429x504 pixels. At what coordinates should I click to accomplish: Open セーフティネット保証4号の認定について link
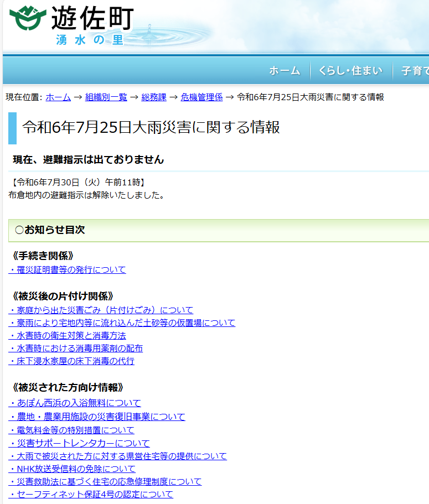click(x=91, y=495)
